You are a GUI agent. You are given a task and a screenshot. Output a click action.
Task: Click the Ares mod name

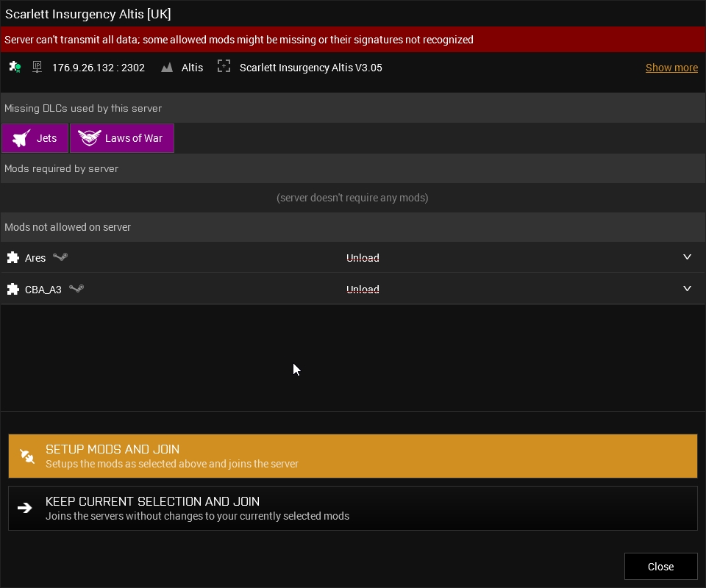[35, 258]
